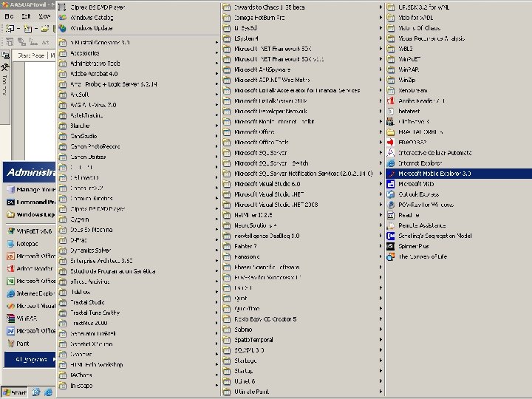Click the pinned Windows Explorer folder icon
This screenshot has height=399, width=532.
11,214
